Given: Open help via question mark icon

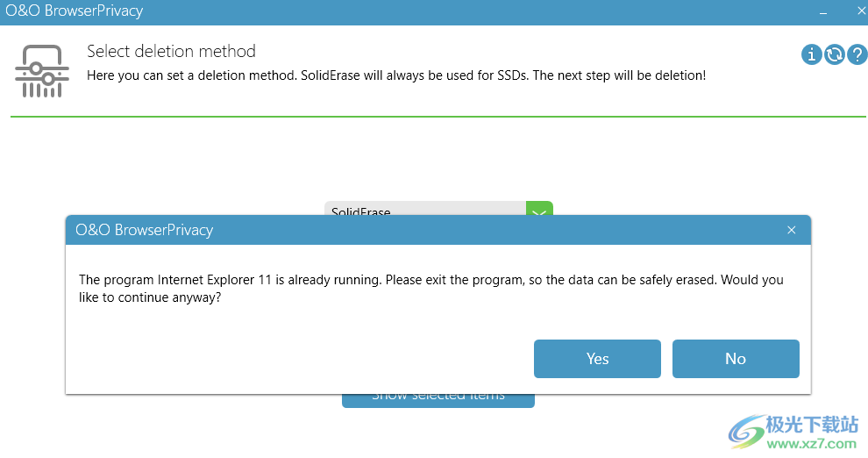Looking at the screenshot, I should (x=857, y=54).
